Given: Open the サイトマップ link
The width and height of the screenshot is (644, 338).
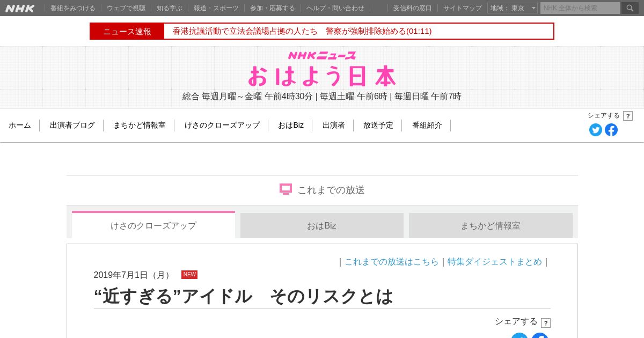Looking at the screenshot, I should click(x=463, y=8).
